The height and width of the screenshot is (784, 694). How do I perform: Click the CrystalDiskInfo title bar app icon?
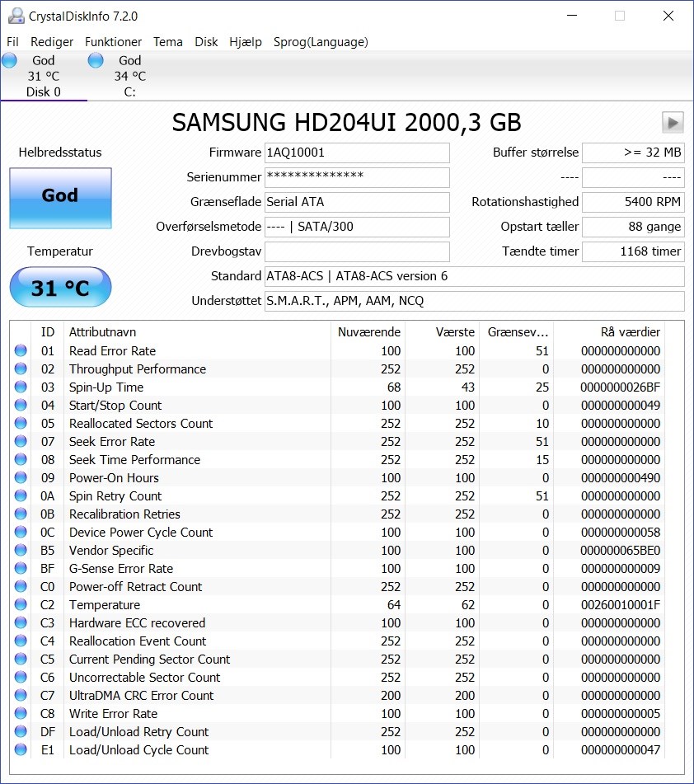coord(16,16)
